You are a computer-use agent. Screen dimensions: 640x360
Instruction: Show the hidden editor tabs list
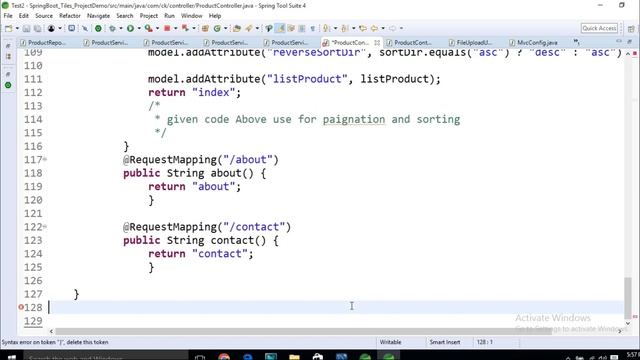point(576,42)
